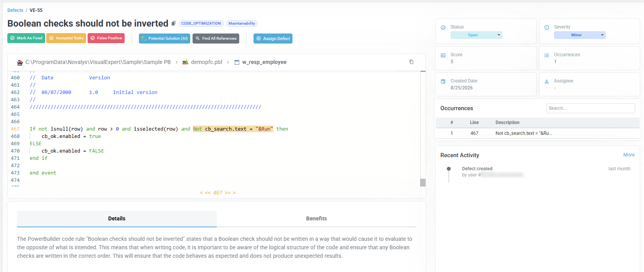This screenshot has height=272, width=644.
Task: Click the activity timeline dot
Action: click(x=449, y=169)
